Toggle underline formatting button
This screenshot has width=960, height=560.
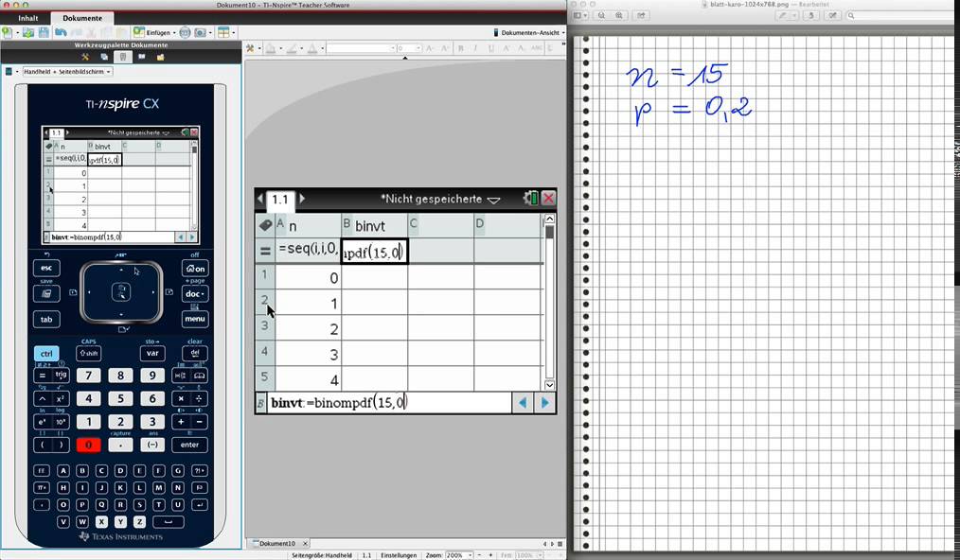(x=490, y=48)
